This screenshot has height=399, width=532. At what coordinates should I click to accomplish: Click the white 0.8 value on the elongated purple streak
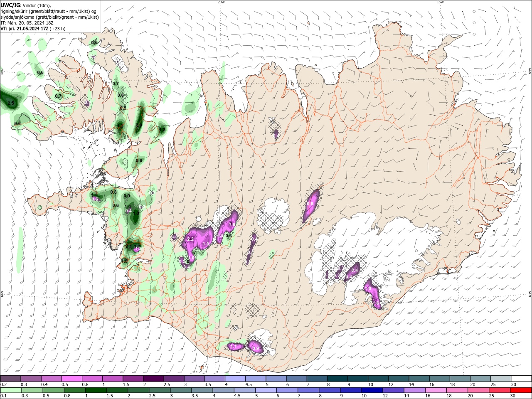(310, 204)
